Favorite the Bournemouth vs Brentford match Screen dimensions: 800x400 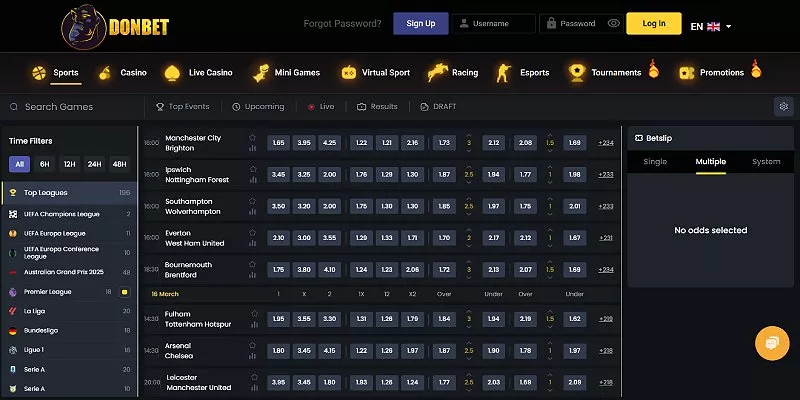252,264
